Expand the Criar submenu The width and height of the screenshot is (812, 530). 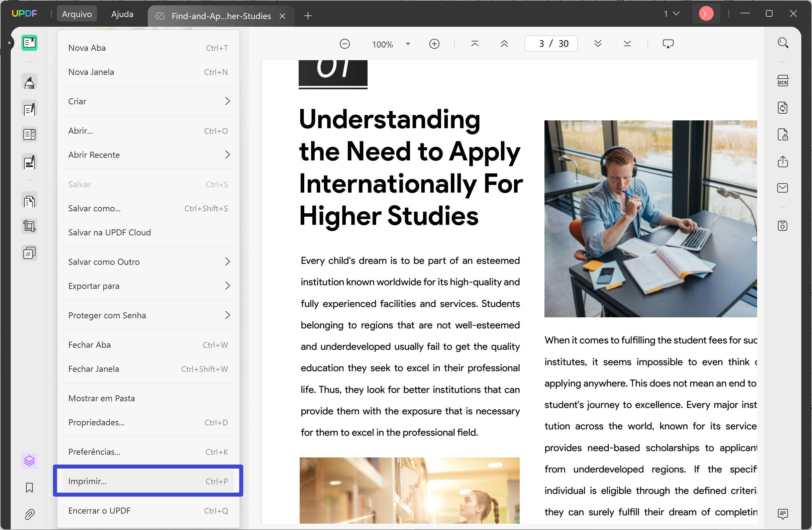click(149, 101)
